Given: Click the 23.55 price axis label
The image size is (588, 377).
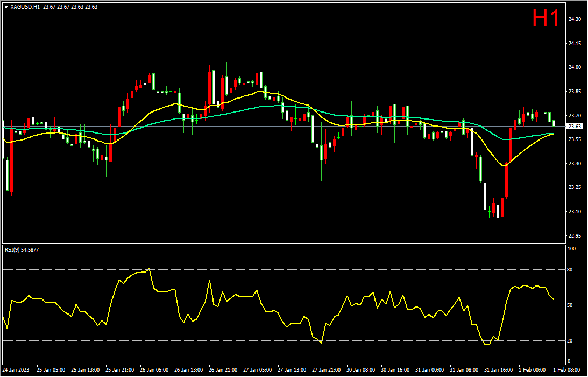Looking at the screenshot, I should (x=575, y=139).
